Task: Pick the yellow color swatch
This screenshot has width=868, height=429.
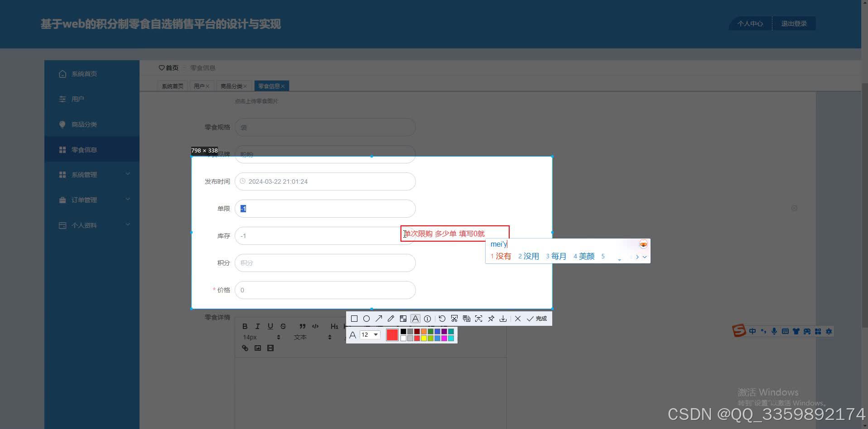Action: point(424,338)
